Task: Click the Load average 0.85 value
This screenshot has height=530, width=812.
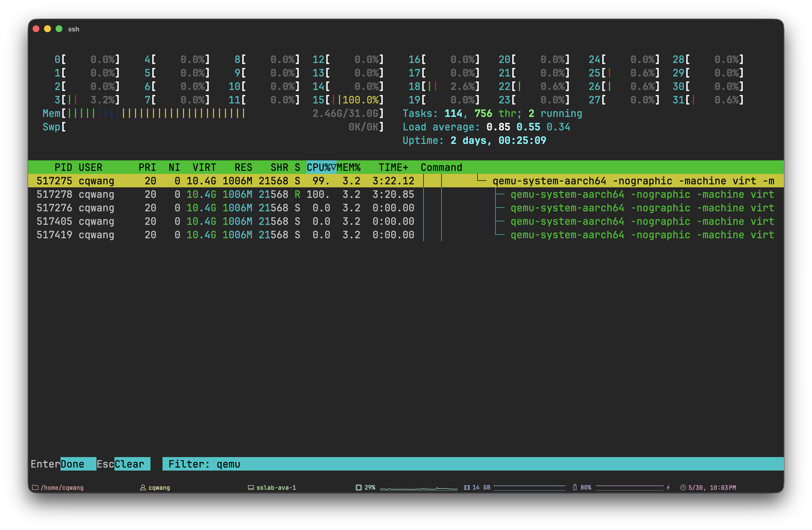Action: point(498,127)
